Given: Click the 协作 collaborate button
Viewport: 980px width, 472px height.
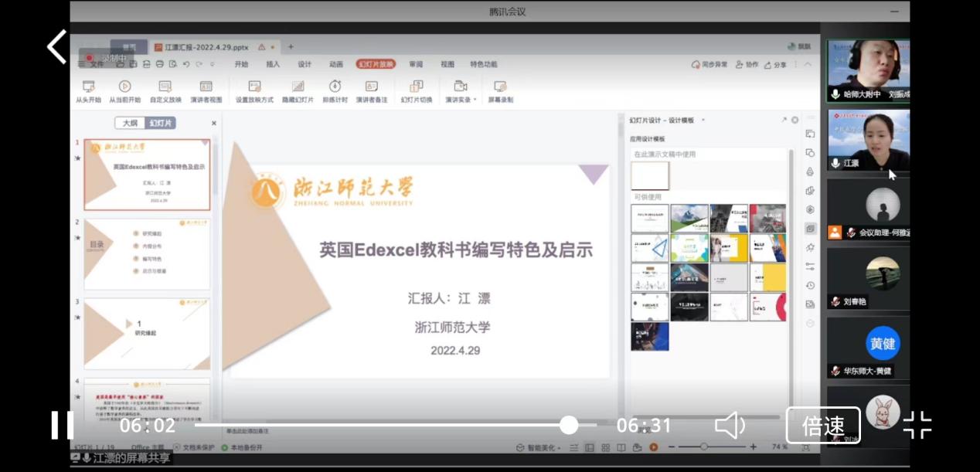Looking at the screenshot, I should pos(747,65).
